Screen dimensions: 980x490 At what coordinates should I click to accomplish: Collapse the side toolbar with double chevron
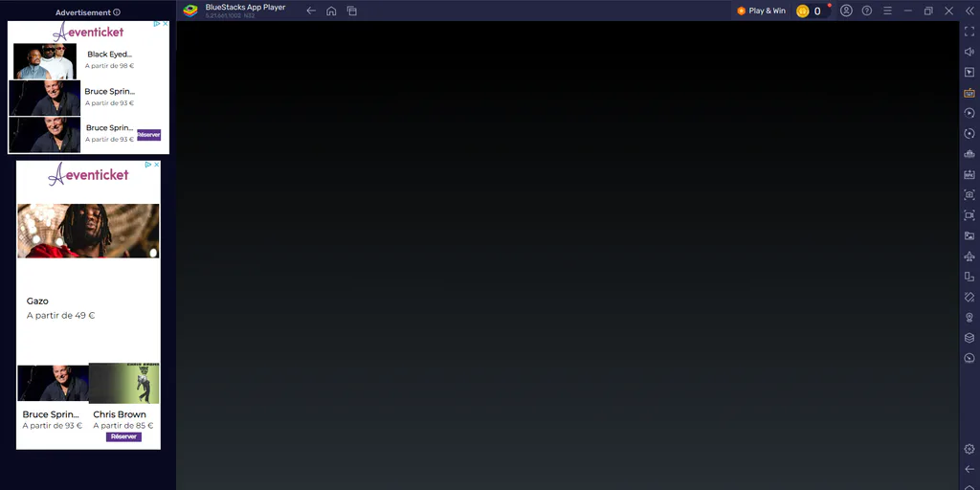point(969,11)
